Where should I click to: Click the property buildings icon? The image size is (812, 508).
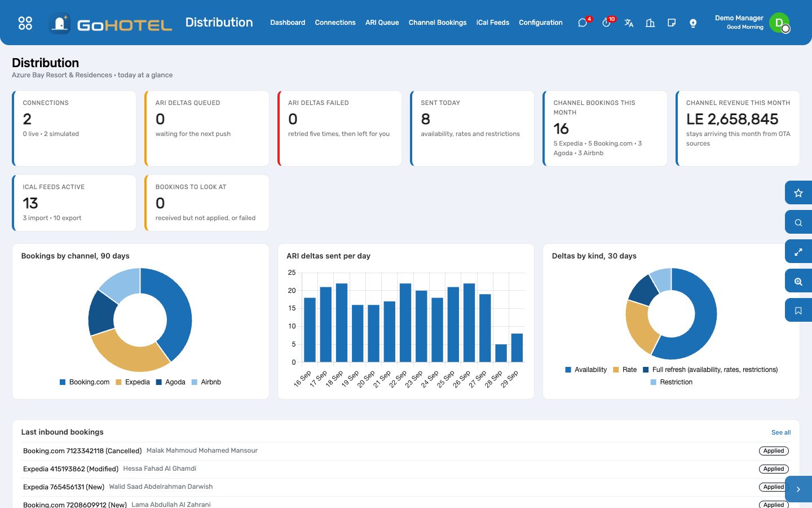tap(650, 23)
